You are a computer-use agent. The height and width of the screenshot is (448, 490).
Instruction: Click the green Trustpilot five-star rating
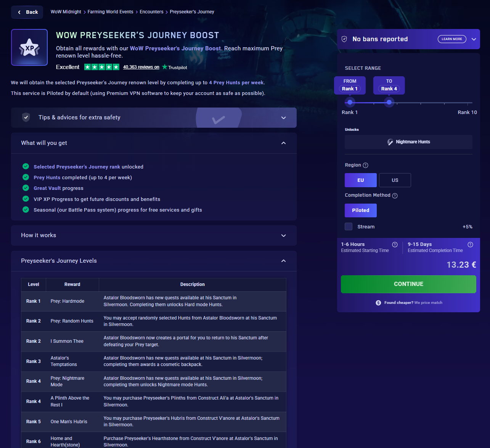102,67
